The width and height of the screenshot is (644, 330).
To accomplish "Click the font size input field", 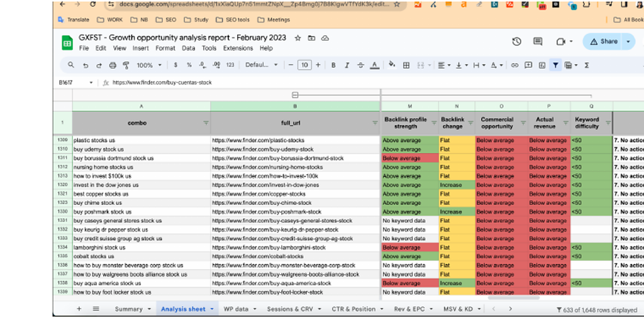I will 304,65.
